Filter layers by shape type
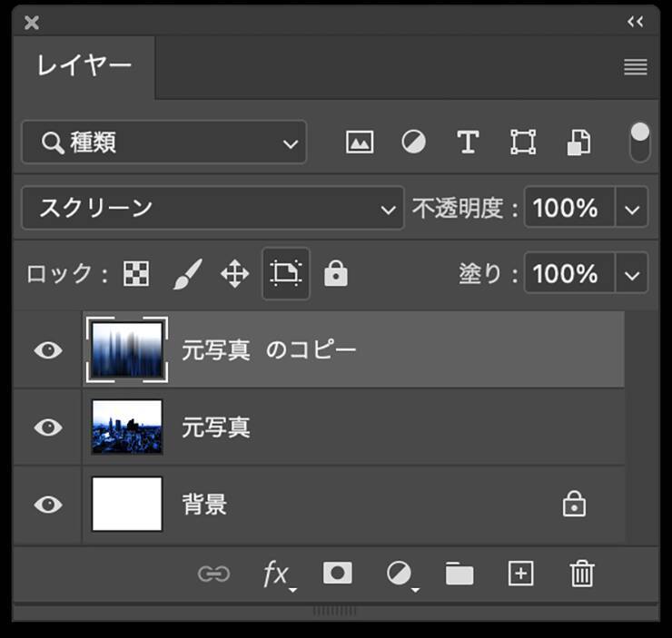The width and height of the screenshot is (672, 638). [x=522, y=142]
